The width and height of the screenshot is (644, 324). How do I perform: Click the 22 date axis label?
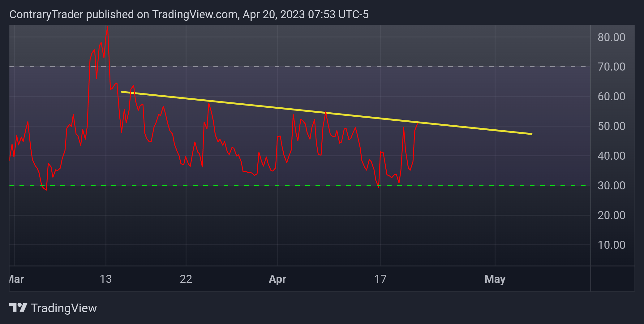[x=186, y=279]
